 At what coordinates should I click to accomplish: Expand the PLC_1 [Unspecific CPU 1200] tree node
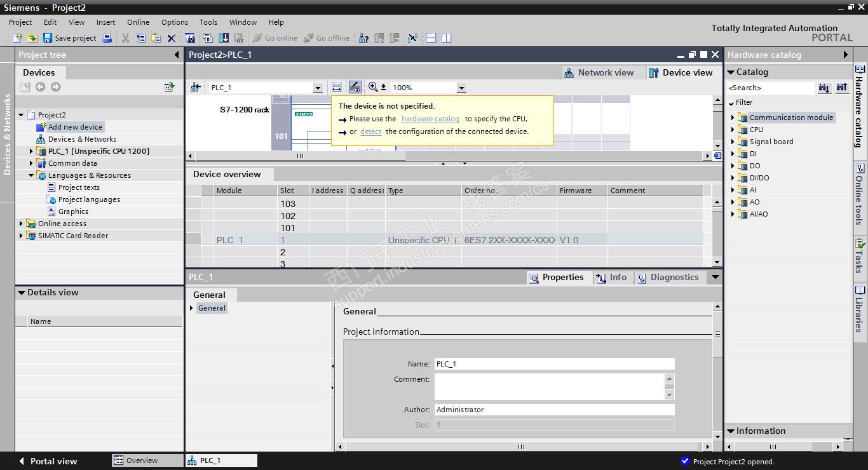coord(31,151)
